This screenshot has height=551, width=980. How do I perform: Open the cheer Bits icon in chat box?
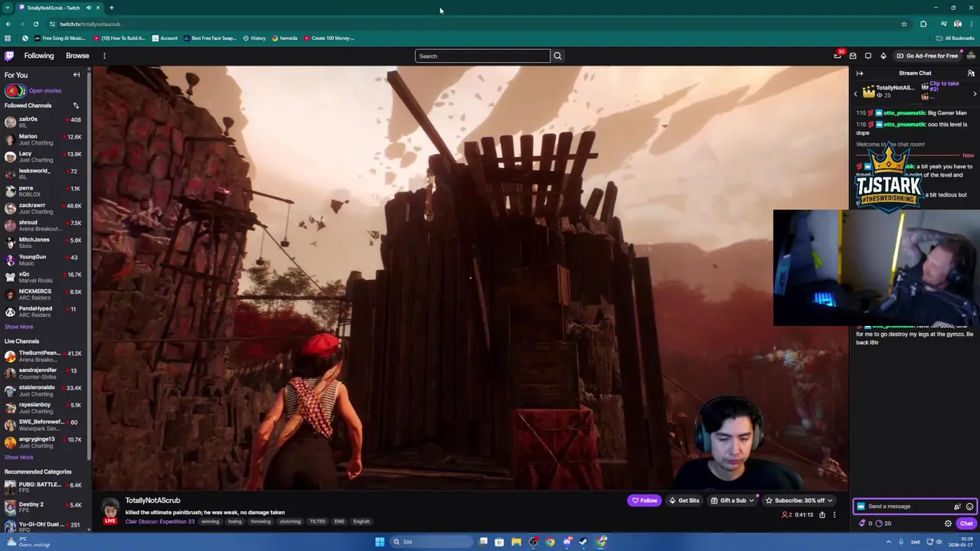[x=957, y=507]
